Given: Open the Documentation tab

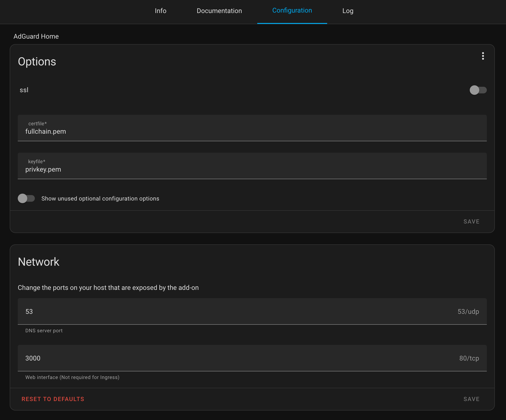Looking at the screenshot, I should click(219, 11).
